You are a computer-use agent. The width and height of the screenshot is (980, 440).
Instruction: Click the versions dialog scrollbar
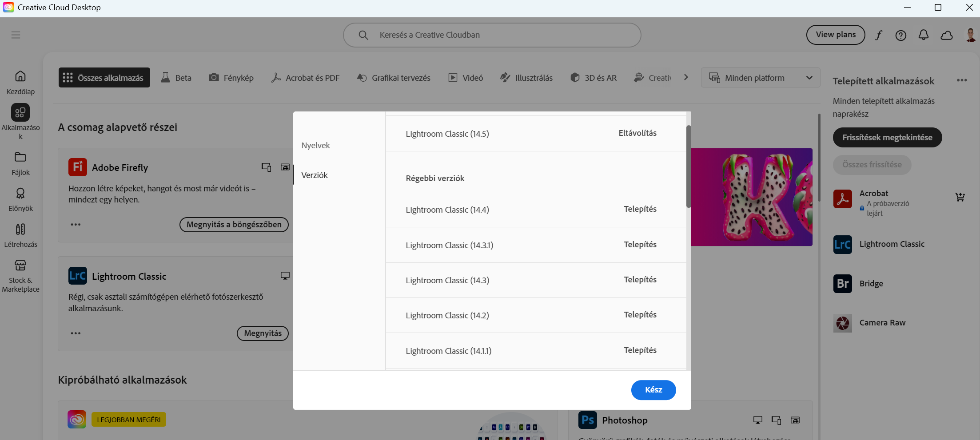[689, 166]
